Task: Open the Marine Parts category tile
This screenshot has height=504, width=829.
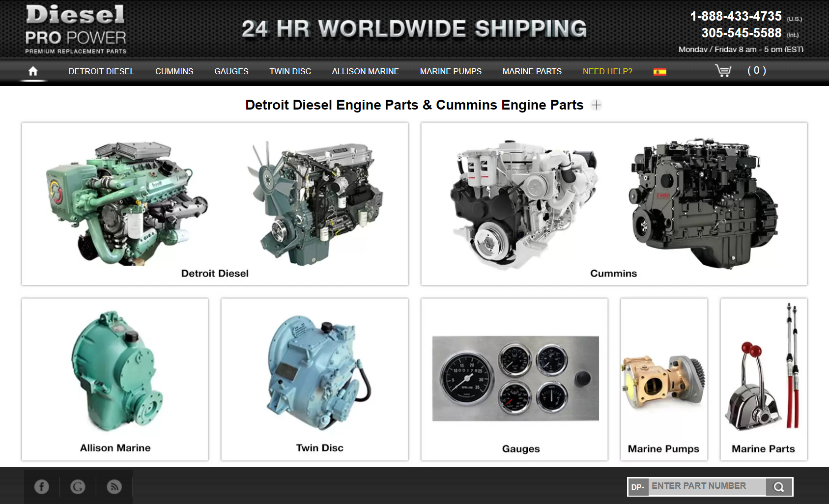Action: [763, 379]
